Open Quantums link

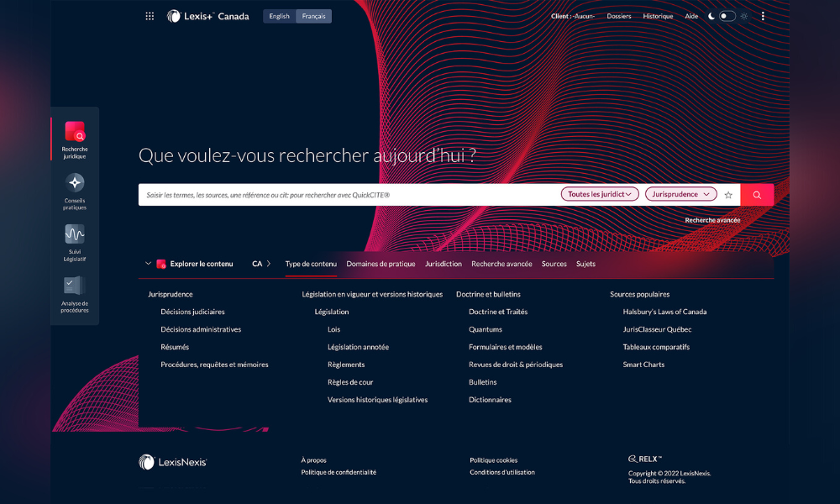tap(486, 329)
